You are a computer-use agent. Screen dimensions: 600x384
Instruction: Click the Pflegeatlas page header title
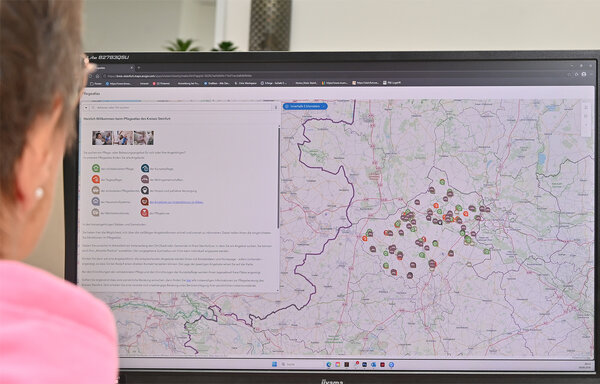point(91,93)
